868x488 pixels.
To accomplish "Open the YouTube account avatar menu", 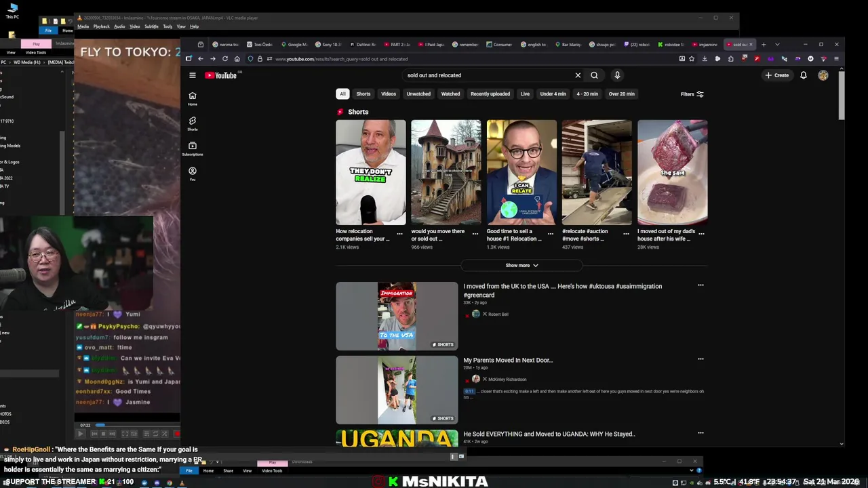I will coord(823,75).
